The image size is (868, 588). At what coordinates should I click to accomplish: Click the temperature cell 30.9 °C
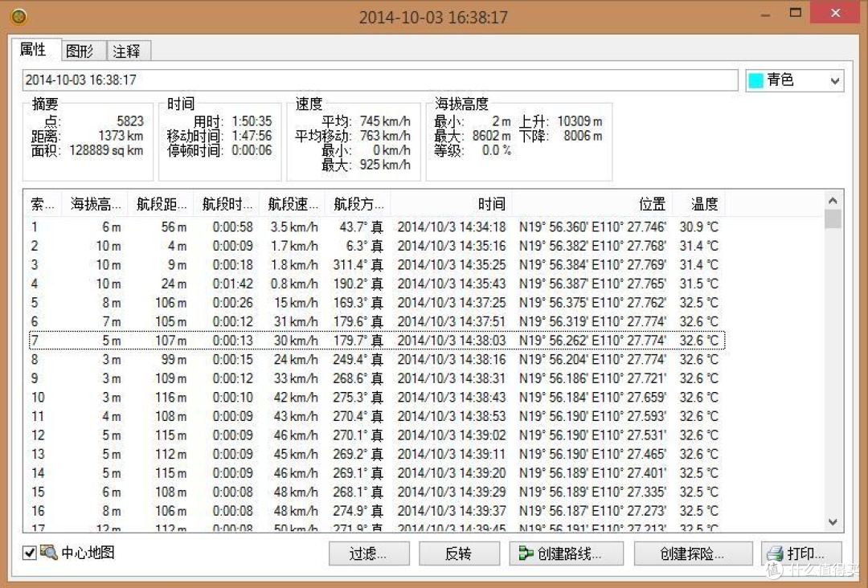698,227
